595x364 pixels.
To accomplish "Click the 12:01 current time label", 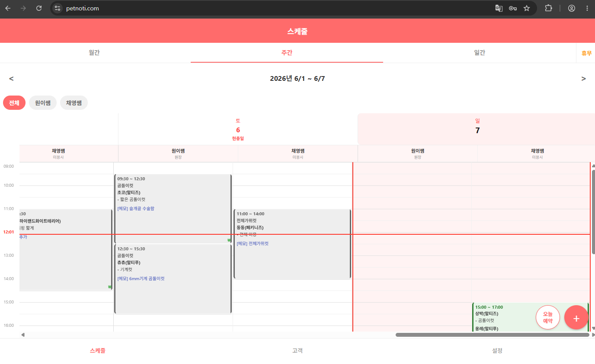I will 9,232.
